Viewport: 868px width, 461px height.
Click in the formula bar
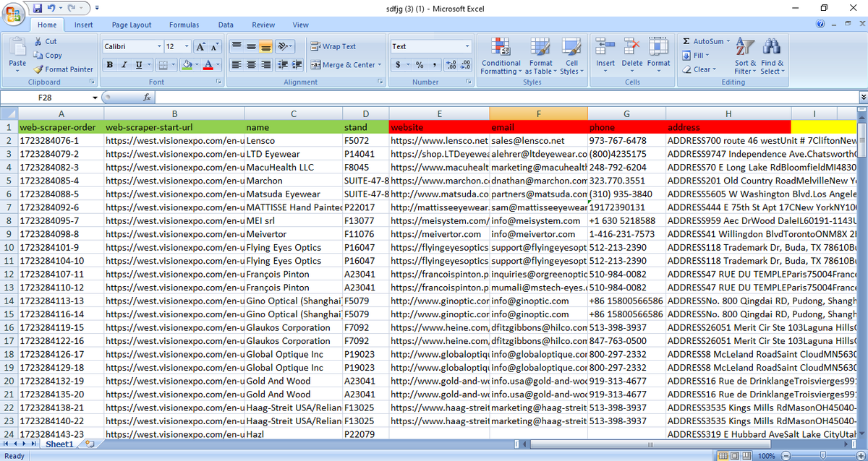click(505, 97)
